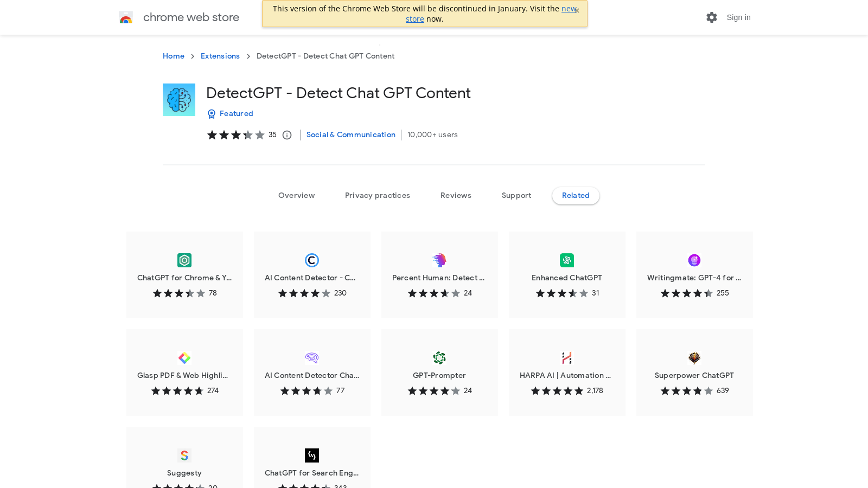Click GPT-Prompter title text
This screenshot has width=868, height=488.
[x=439, y=375]
